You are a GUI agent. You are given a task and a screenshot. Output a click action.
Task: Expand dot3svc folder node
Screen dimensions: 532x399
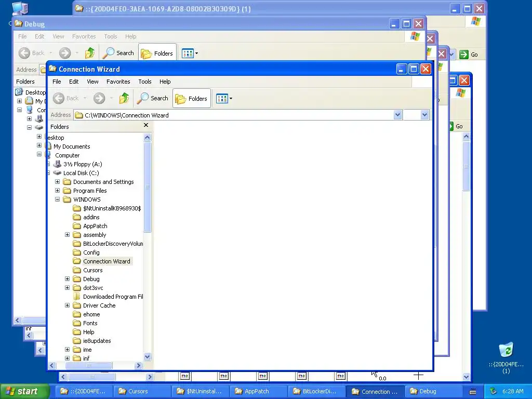[67, 287]
